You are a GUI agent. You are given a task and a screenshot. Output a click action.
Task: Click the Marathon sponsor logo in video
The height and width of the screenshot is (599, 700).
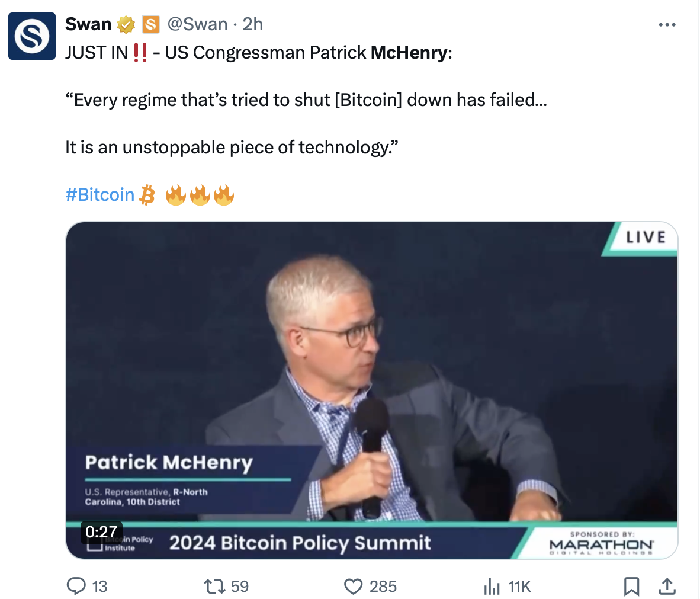tap(601, 544)
